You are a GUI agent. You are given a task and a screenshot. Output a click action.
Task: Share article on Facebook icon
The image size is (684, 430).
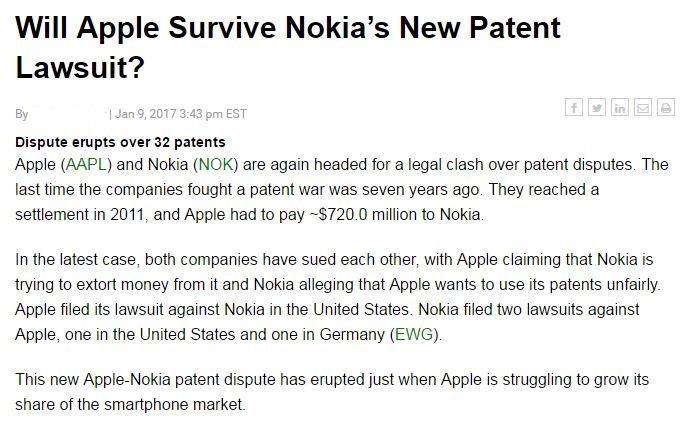tap(574, 107)
